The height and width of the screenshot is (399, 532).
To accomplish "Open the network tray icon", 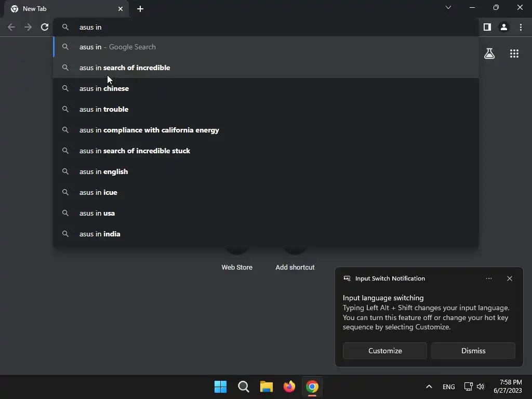I will tap(469, 387).
